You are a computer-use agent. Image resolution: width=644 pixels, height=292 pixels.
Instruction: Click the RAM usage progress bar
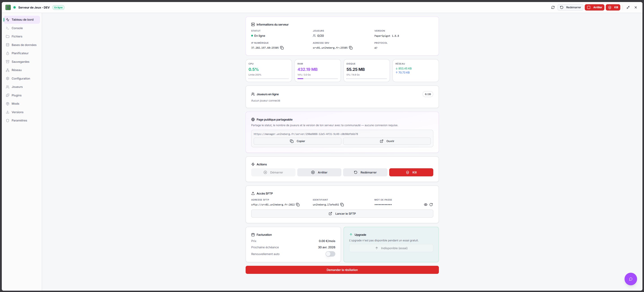(317, 79)
